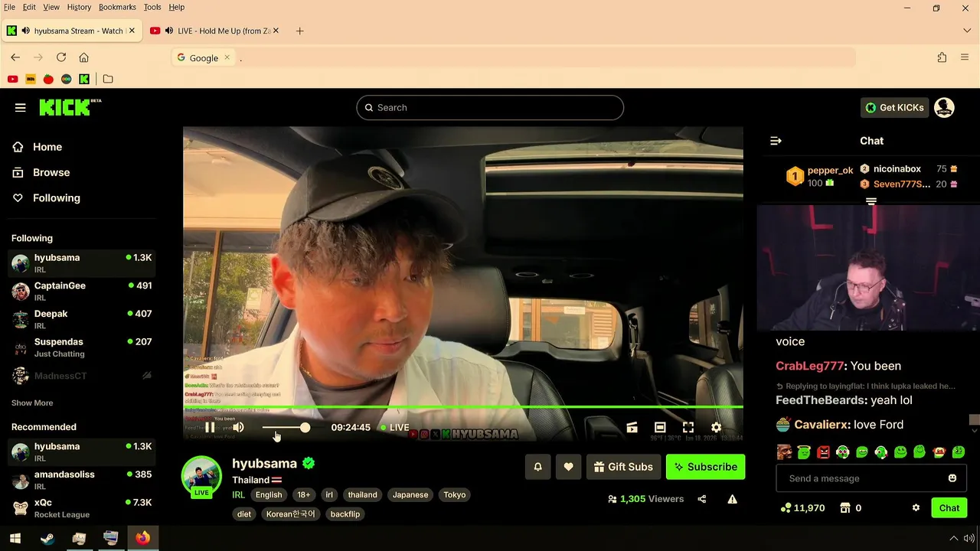Click the YouTube bookmark icon
Viewport: 980px width, 551px height.
12,79
